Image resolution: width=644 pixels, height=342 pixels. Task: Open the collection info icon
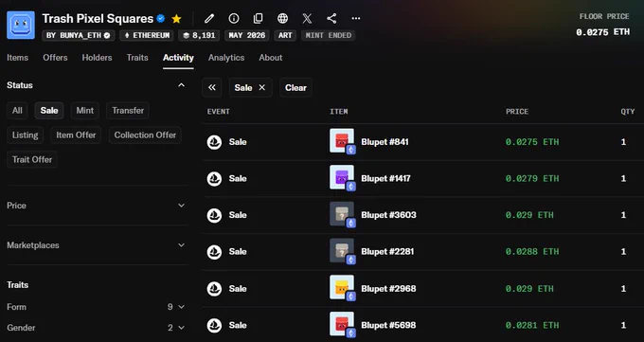coord(234,19)
